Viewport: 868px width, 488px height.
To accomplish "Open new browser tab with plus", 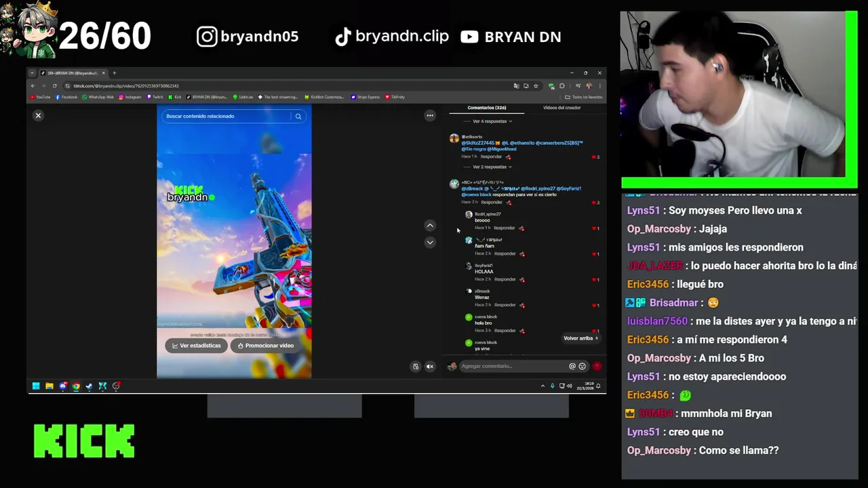I will pyautogui.click(x=114, y=73).
